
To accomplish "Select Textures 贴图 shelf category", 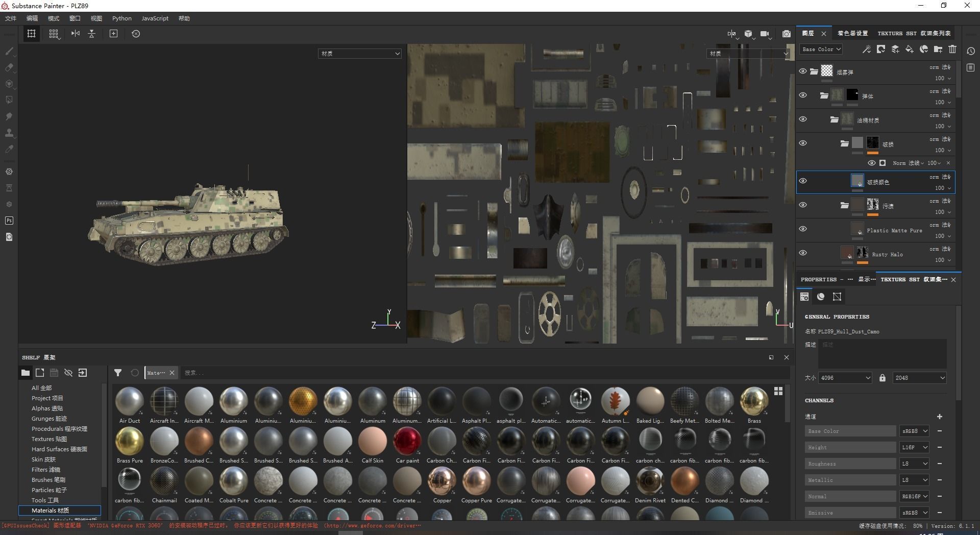I will [x=49, y=439].
